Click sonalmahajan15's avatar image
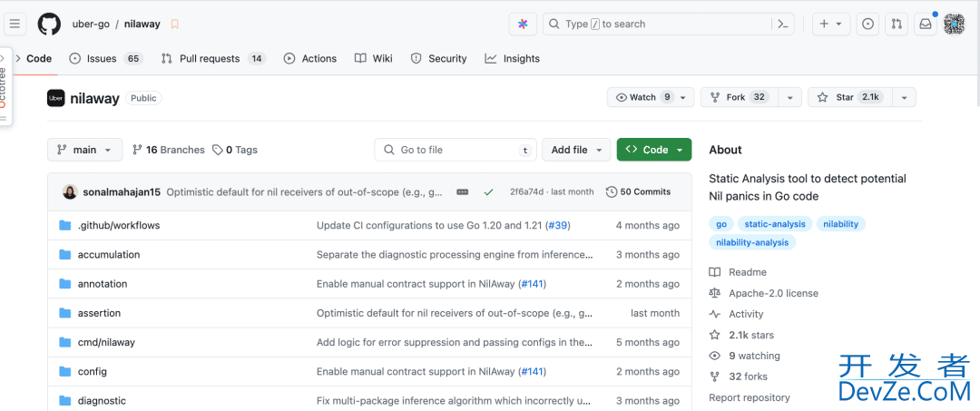The image size is (980, 411). tap(70, 191)
